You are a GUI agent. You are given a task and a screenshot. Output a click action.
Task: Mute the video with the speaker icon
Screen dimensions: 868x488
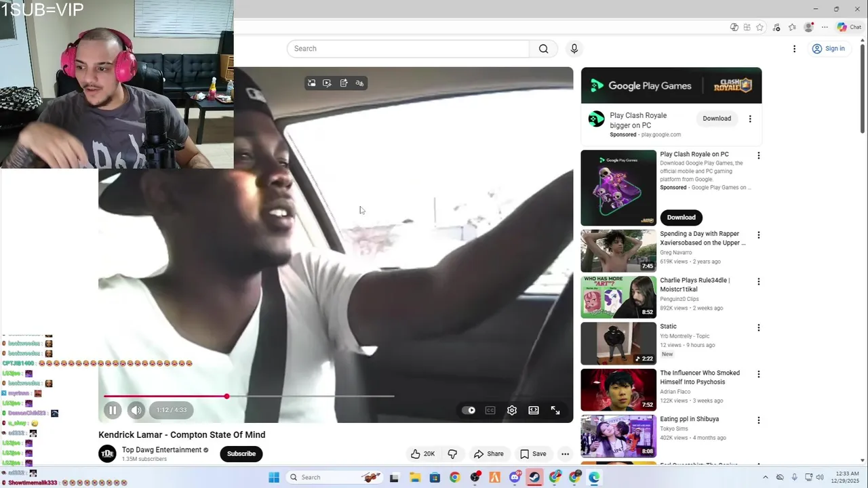point(136,410)
